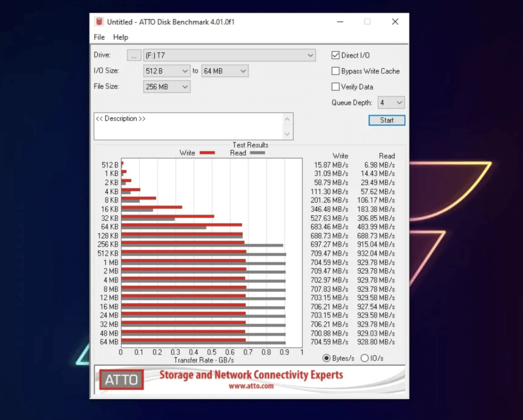Click the ATTO logo in the banner

[x=122, y=379]
